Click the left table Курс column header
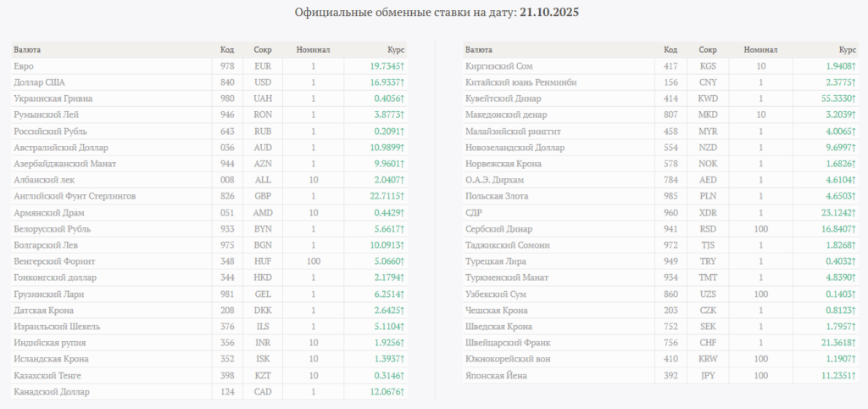This screenshot has width=868, height=409. pyautogui.click(x=397, y=50)
